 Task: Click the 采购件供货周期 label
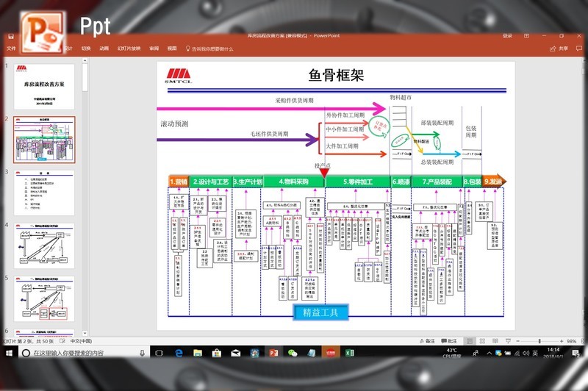point(294,100)
